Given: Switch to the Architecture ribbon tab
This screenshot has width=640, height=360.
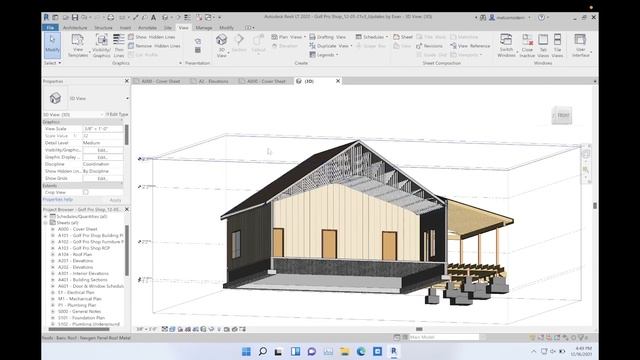Looking at the screenshot, I should 75,28.
